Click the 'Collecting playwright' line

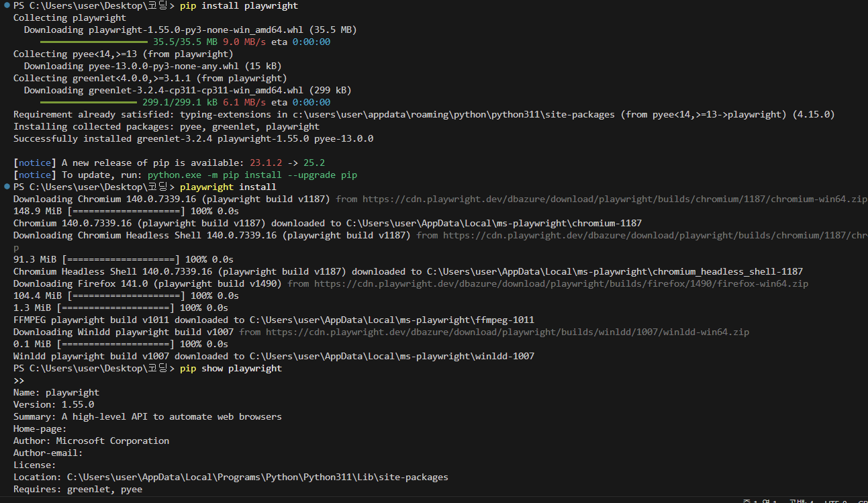click(x=70, y=17)
